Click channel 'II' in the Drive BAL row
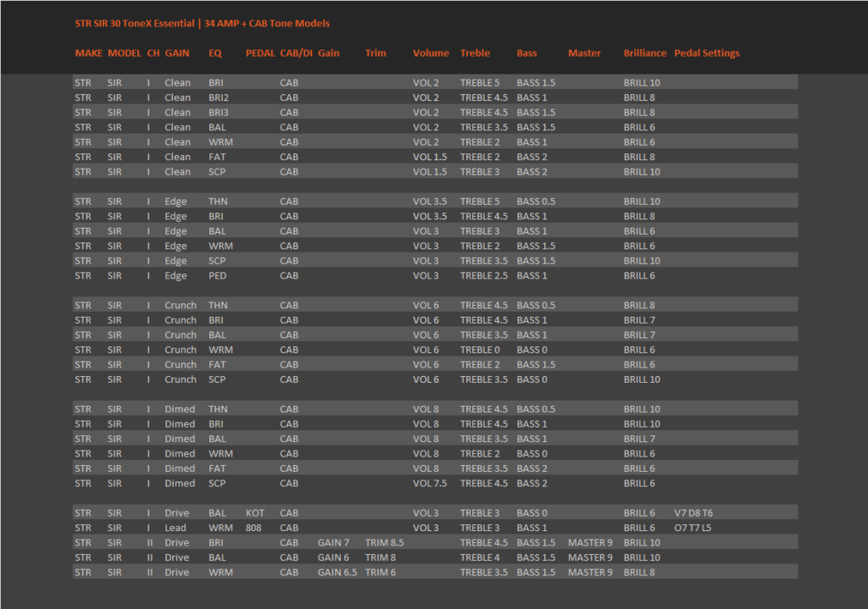868x609 pixels. pyautogui.click(x=149, y=557)
